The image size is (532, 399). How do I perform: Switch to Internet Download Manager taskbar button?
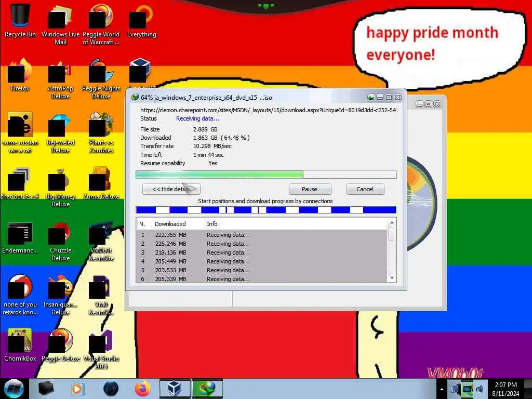click(207, 389)
